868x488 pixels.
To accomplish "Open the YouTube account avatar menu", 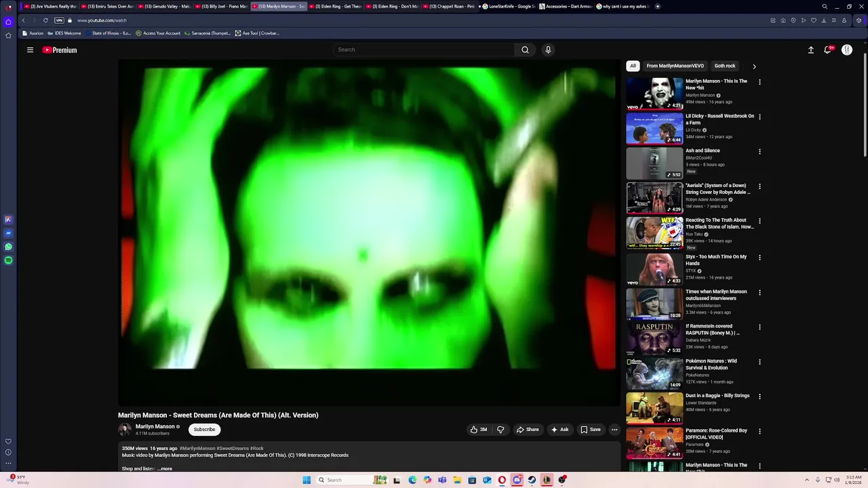I will pyautogui.click(x=847, y=49).
